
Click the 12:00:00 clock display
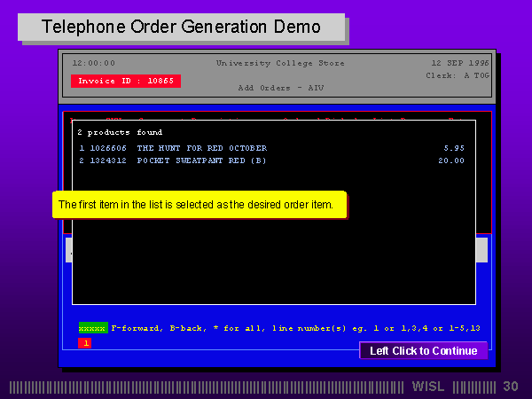pyautogui.click(x=93, y=63)
